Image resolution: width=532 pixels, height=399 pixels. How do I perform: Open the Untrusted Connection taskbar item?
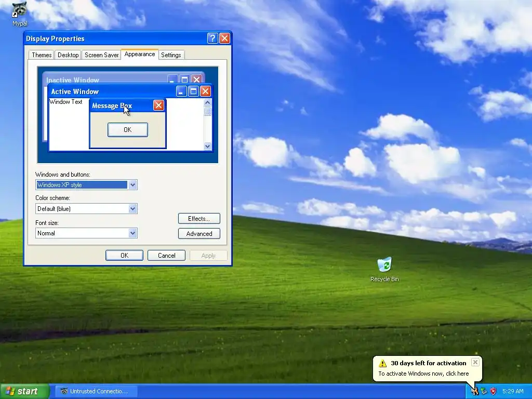[x=96, y=391]
